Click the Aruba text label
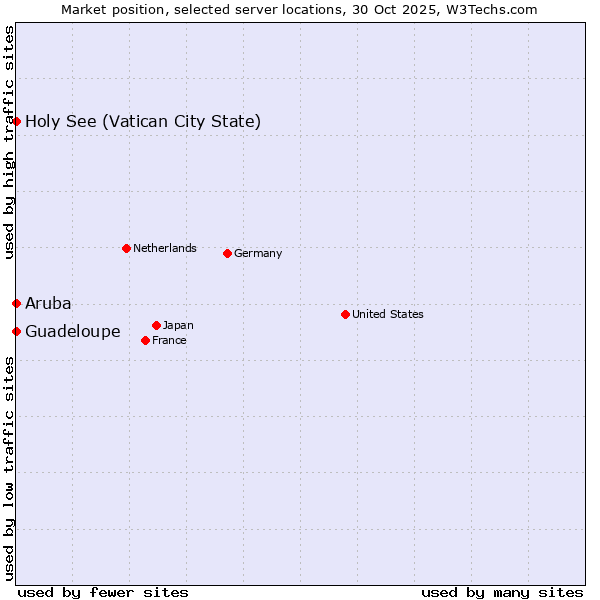Screen dimensions: 600x600 [48, 304]
